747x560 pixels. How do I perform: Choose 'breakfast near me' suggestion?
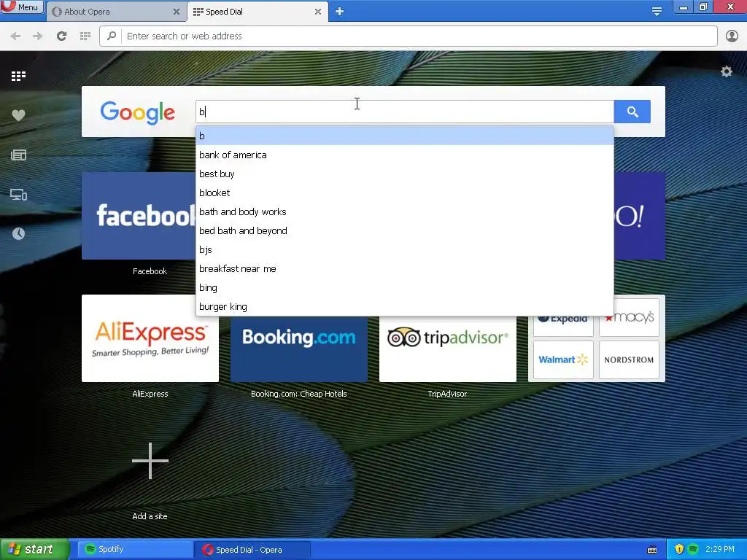pyautogui.click(x=404, y=268)
